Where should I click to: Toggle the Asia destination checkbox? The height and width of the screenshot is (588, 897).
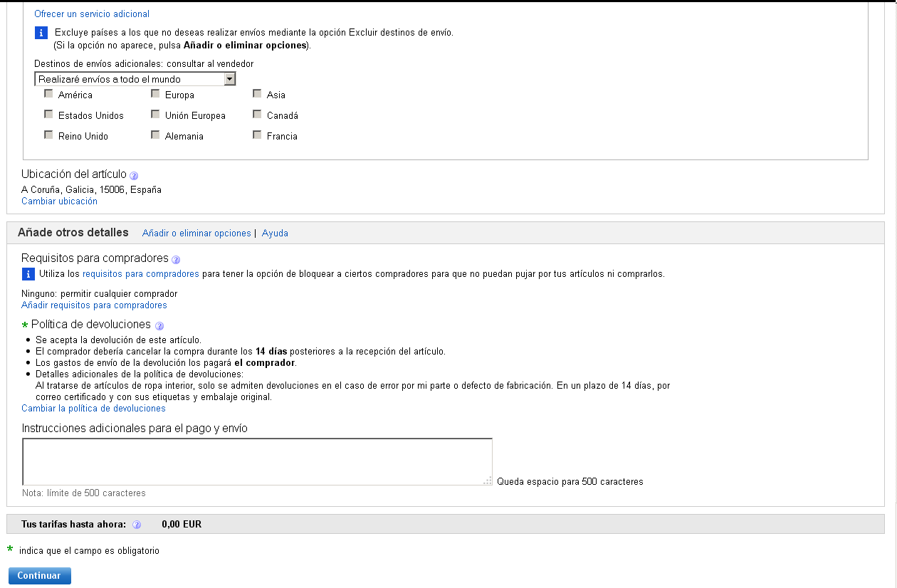tap(257, 94)
